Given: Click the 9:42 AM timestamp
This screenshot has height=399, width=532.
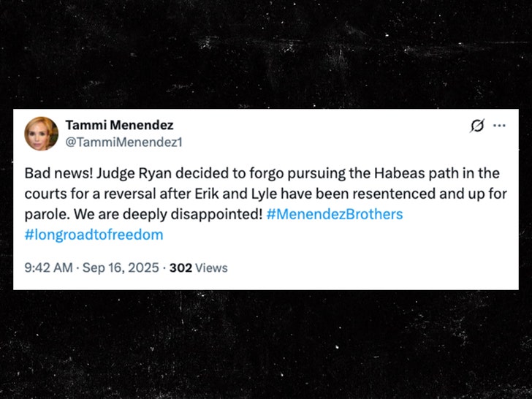Looking at the screenshot, I should (48, 268).
